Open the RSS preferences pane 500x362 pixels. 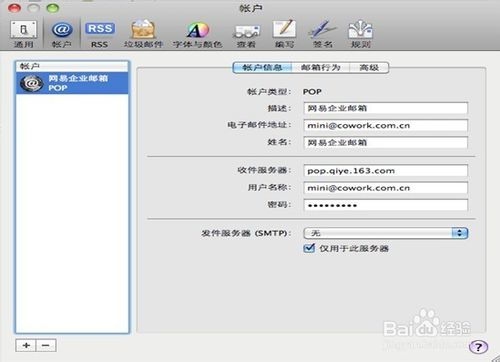pos(100,34)
